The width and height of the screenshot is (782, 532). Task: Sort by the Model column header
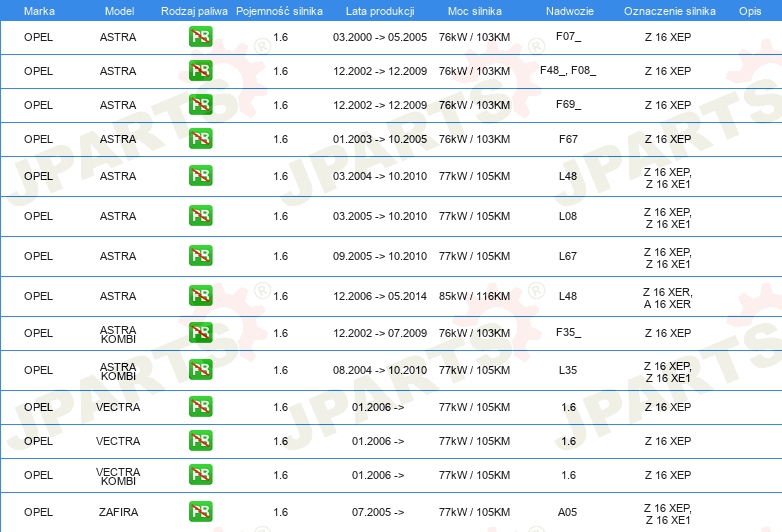pos(119,11)
